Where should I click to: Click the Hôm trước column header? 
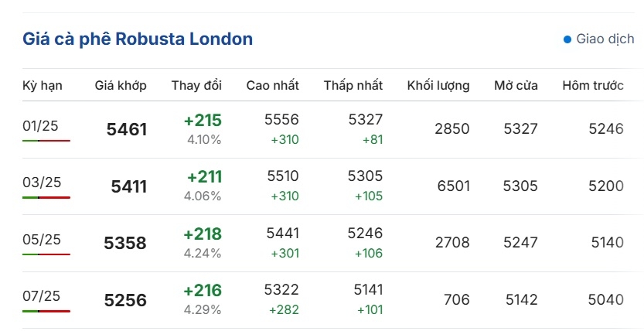[x=593, y=85]
